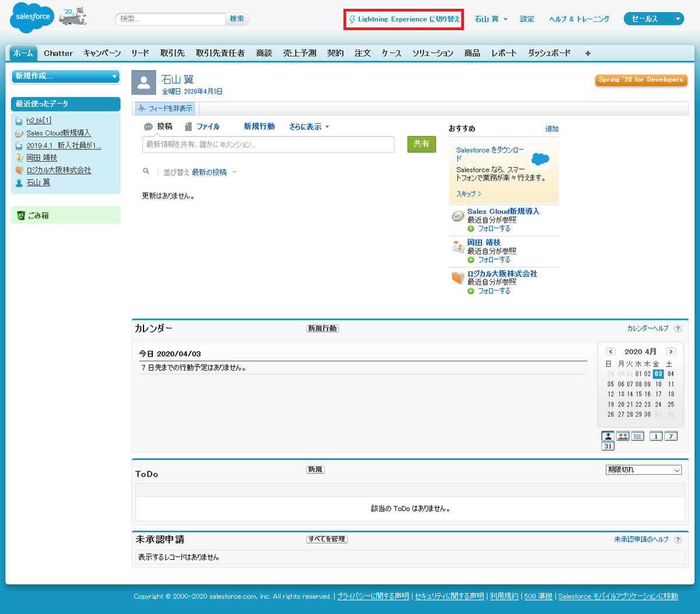Open the month view calendar icon '31'

[x=608, y=446]
